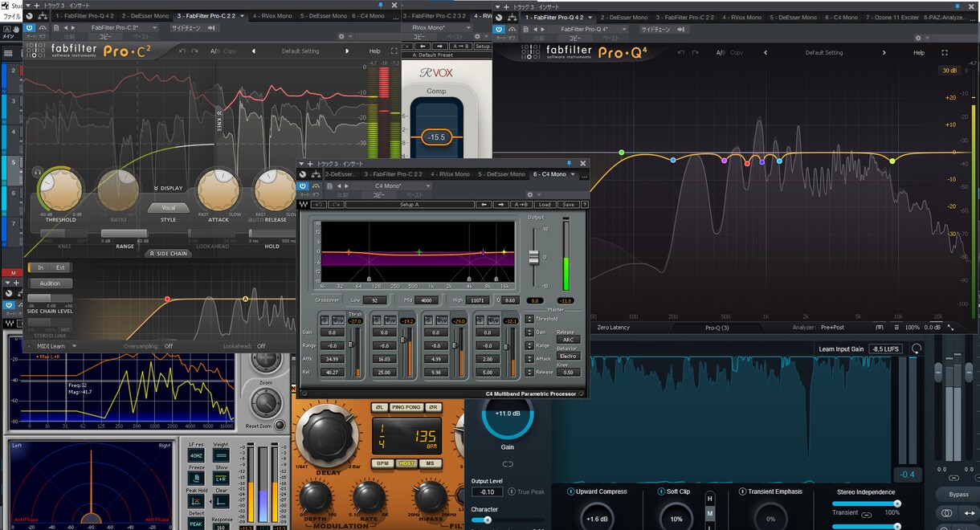Redo in FabFilter Pro-C 2

196,51
